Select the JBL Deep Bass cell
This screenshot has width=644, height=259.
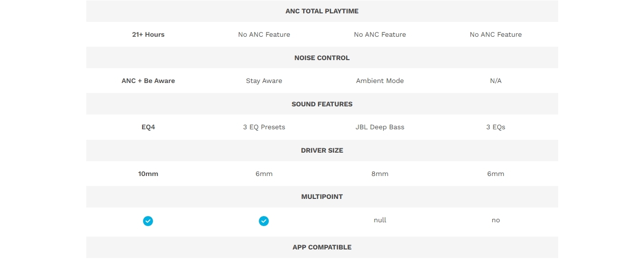(380, 127)
